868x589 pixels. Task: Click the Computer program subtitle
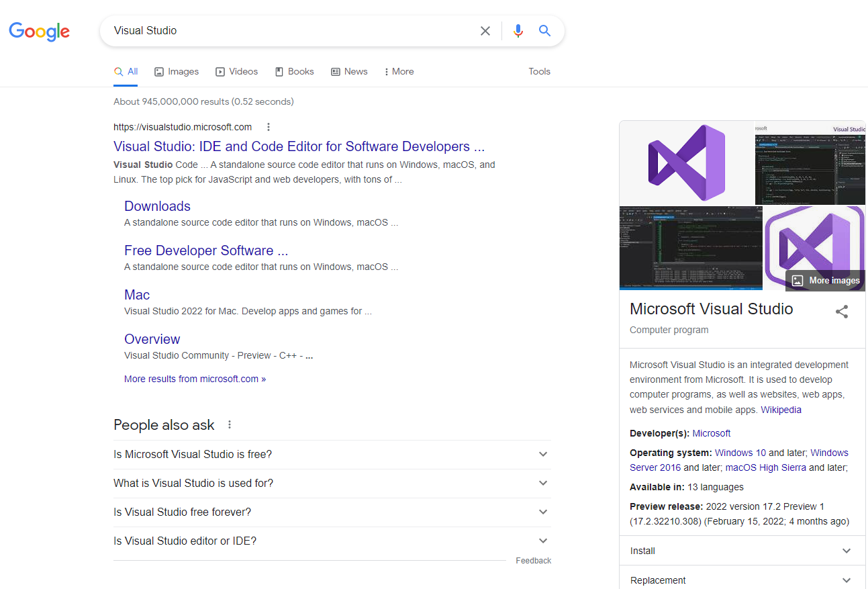(x=669, y=330)
